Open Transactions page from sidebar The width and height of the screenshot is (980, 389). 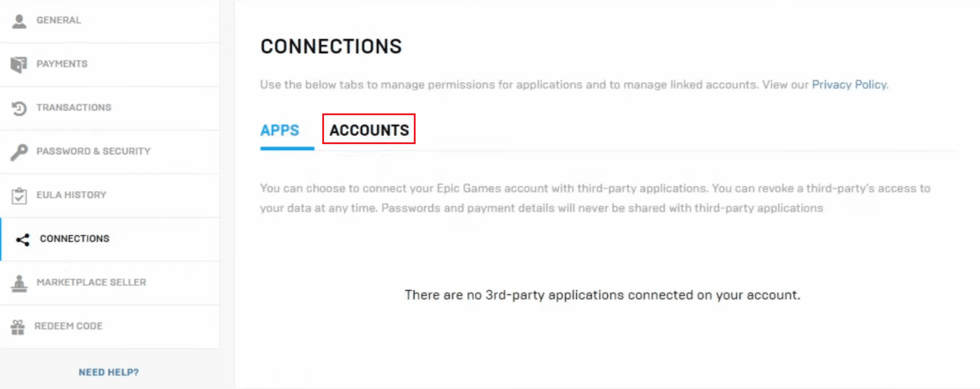point(73,107)
